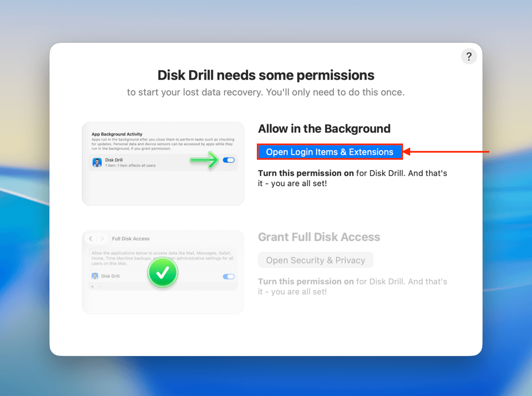532x396 pixels.
Task: Click the Full Disk Access preview panel
Action: coord(163,272)
